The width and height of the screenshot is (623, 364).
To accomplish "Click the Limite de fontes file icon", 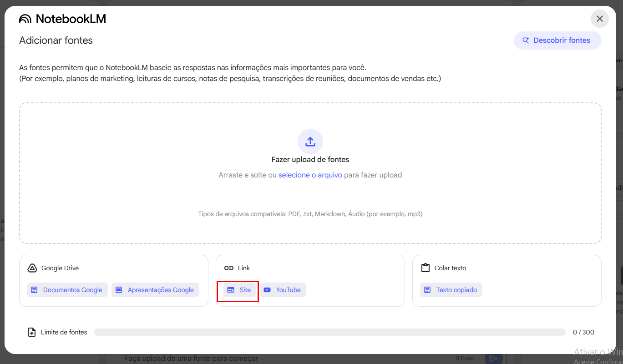I will click(x=32, y=332).
